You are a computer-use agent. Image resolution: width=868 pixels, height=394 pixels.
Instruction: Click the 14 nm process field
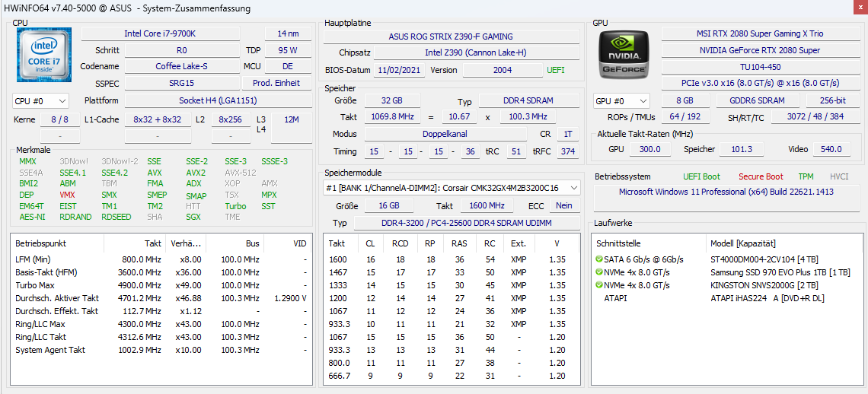click(289, 33)
